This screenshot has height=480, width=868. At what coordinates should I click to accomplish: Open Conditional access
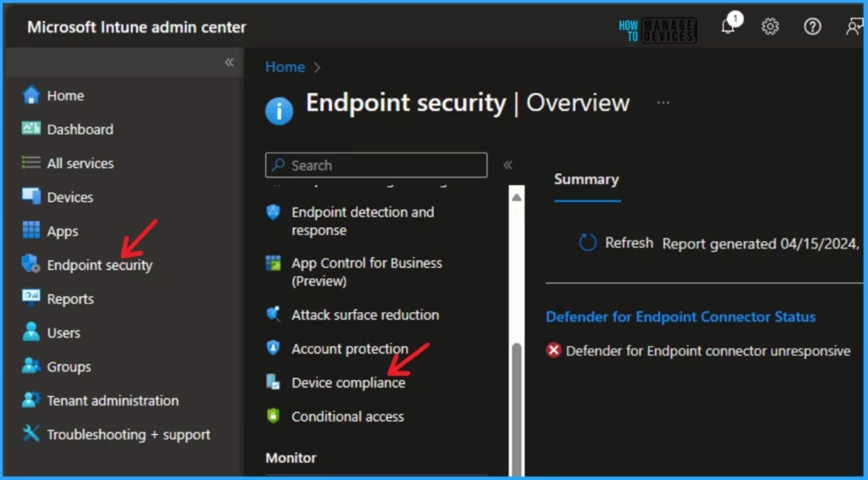click(x=348, y=416)
